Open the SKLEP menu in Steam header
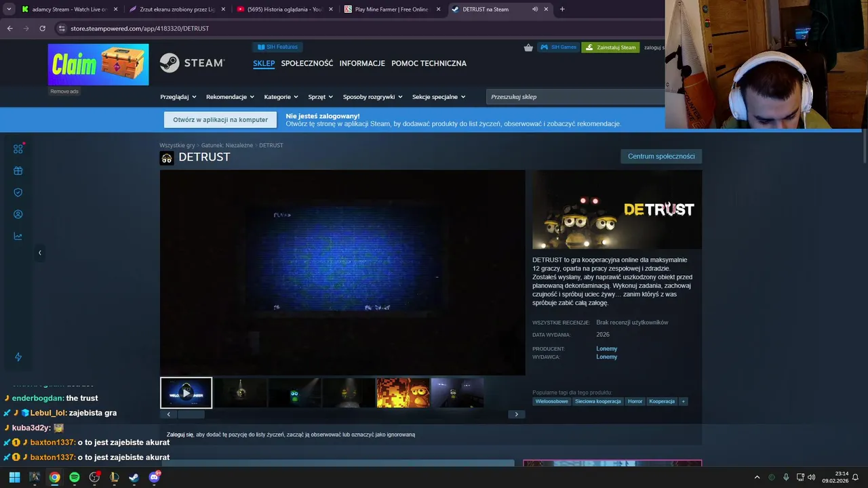 coord(264,63)
